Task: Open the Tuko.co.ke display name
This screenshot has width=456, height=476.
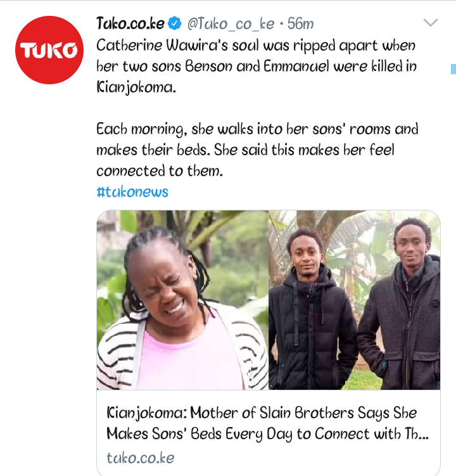Action: tap(130, 23)
